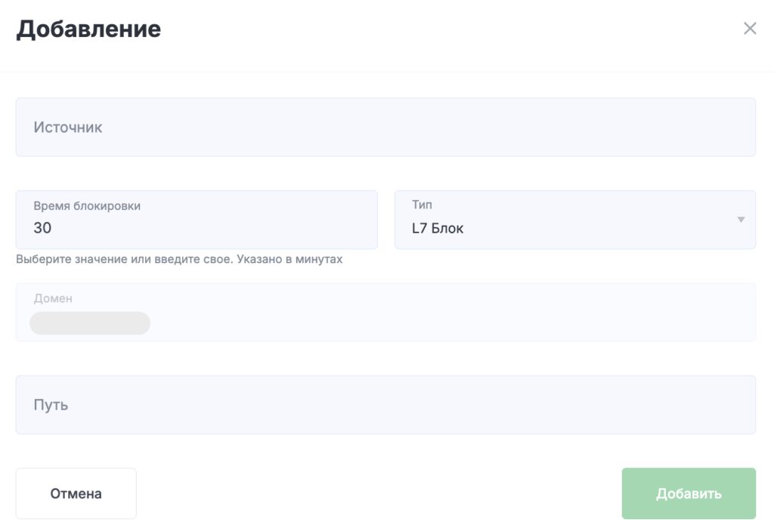Select the L7 Блок value text

click(x=438, y=228)
